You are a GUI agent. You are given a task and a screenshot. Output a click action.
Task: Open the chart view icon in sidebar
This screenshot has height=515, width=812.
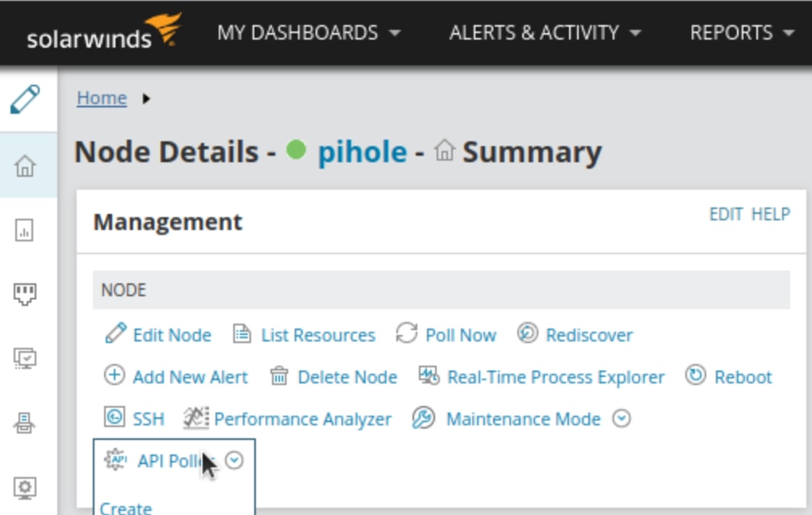[x=24, y=230]
